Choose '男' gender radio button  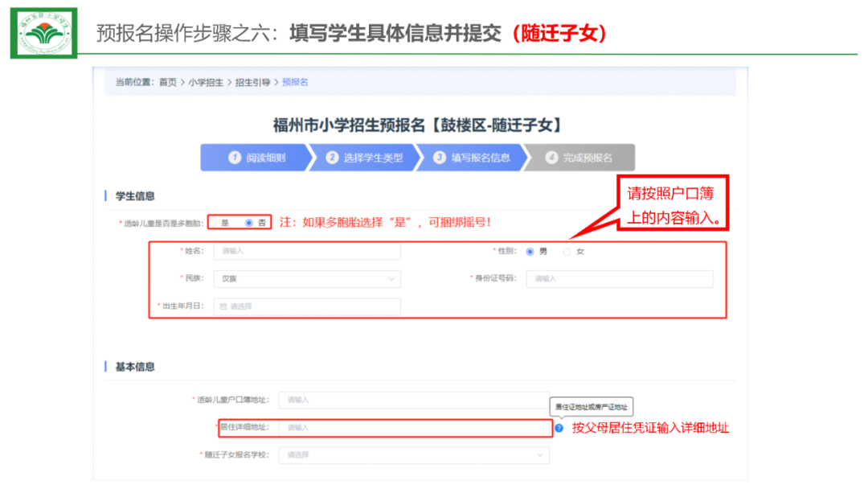coord(530,252)
